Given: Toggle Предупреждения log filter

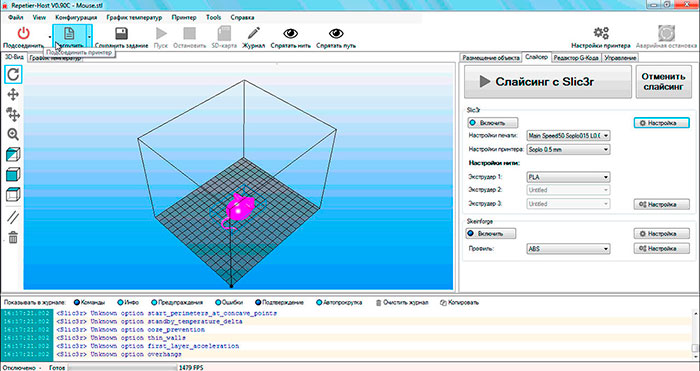Looking at the screenshot, I should click(177, 303).
